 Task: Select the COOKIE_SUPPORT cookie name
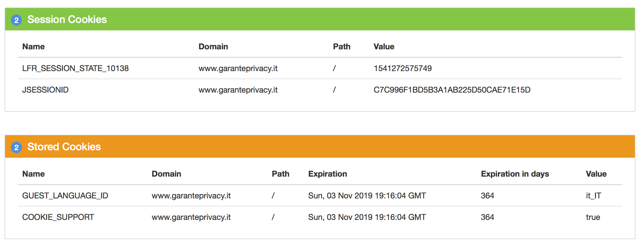click(x=58, y=217)
